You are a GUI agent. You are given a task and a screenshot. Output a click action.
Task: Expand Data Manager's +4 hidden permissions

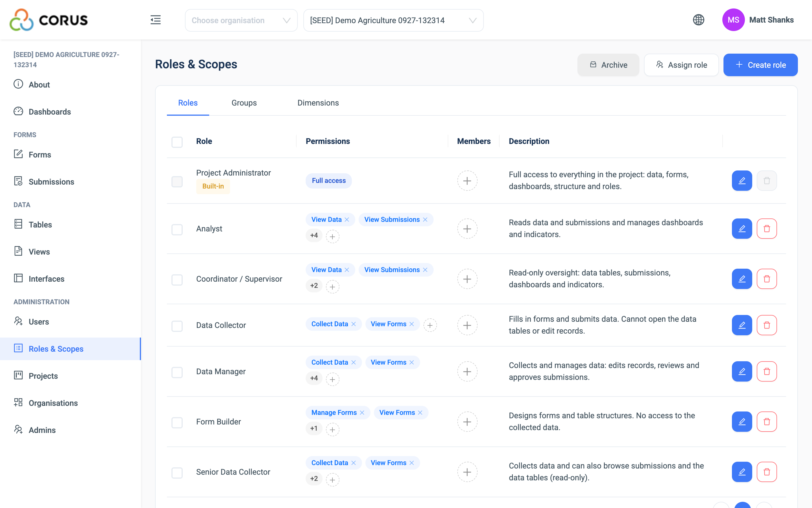tap(314, 378)
